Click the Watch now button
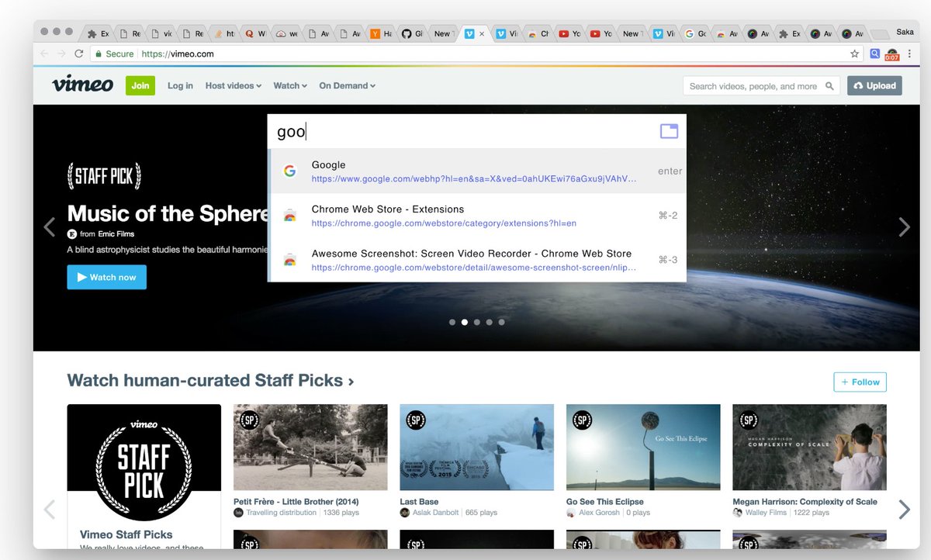The height and width of the screenshot is (560, 931). pyautogui.click(x=106, y=277)
